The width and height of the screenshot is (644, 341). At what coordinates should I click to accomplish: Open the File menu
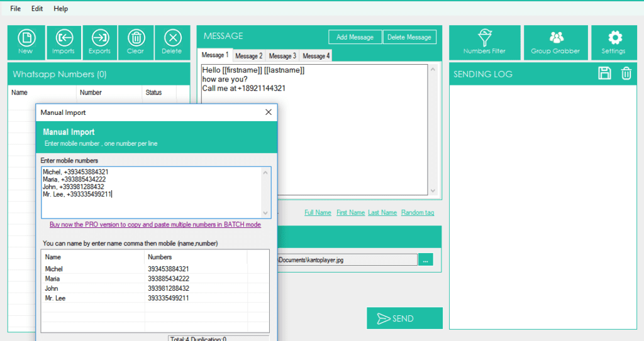15,9
